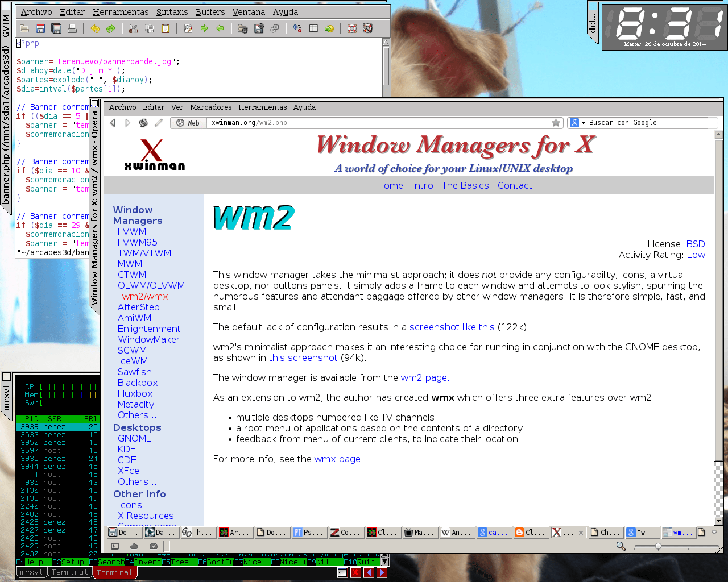Image resolution: width=728 pixels, height=582 pixels.
Task: Click the Web security badge in address bar
Action: tap(188, 123)
